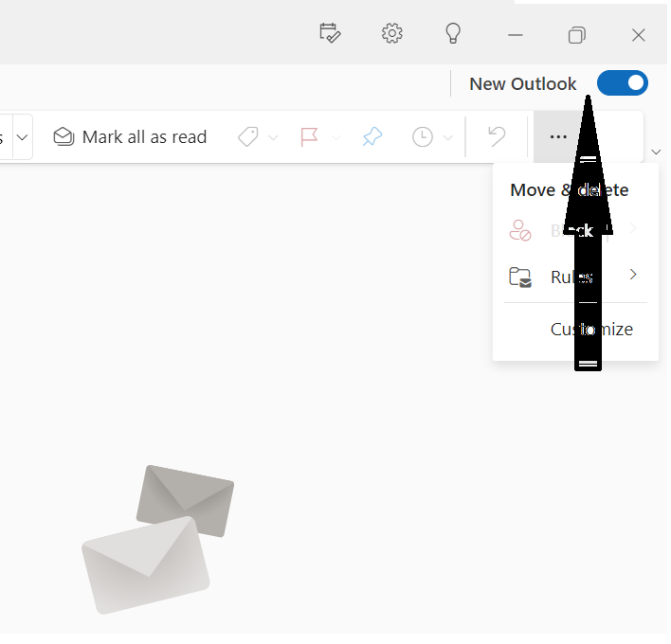Open Outlook settings gear

(392, 33)
